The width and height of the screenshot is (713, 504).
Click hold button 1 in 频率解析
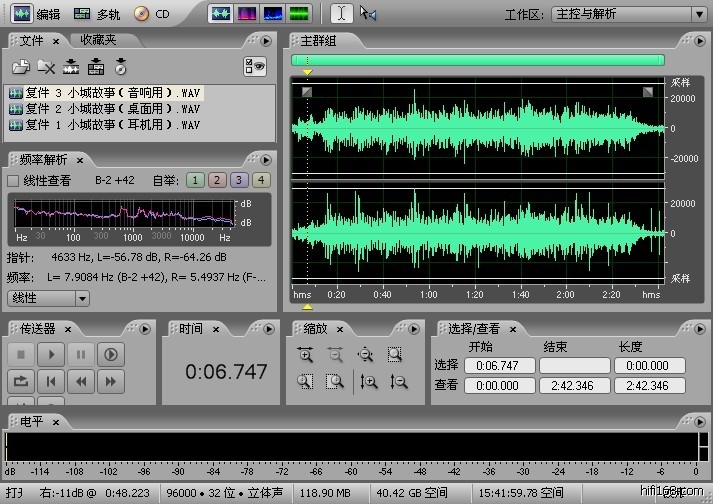(x=194, y=180)
